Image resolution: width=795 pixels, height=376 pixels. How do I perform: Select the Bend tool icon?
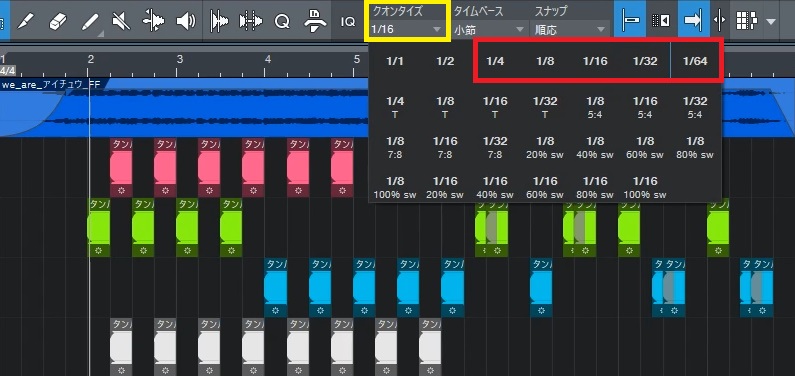pyautogui.click(x=154, y=20)
